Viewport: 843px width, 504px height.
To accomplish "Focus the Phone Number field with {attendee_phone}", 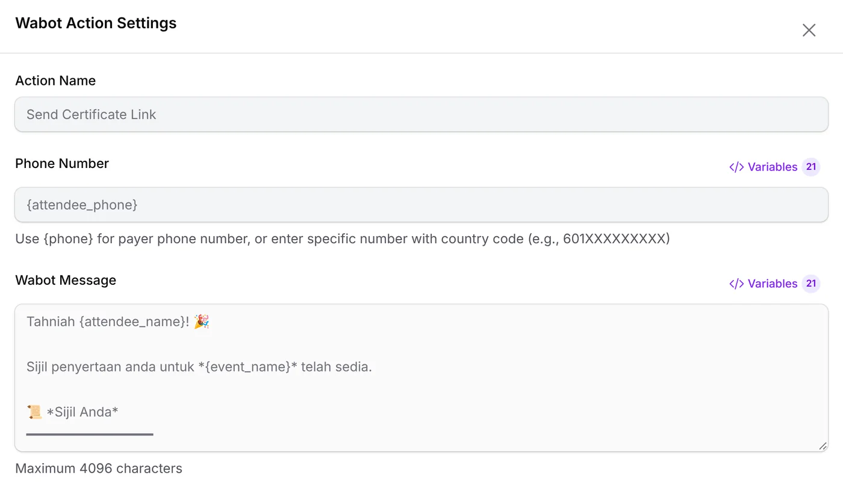I will tap(421, 205).
